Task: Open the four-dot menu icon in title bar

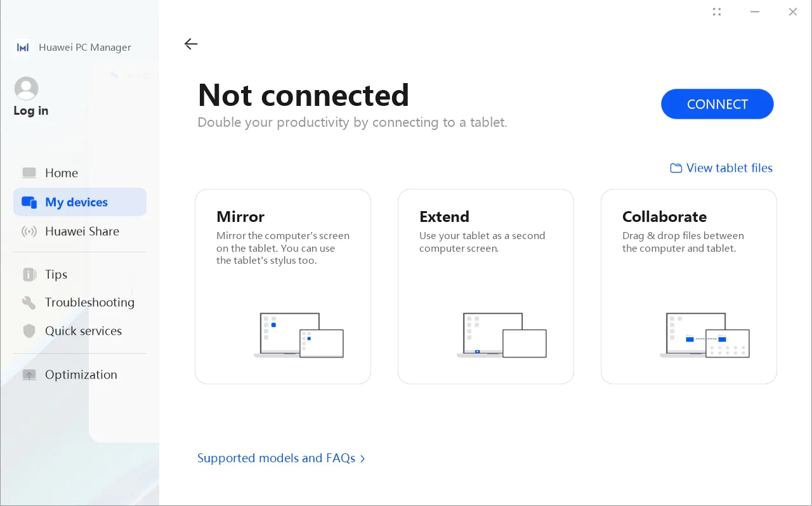Action: (x=717, y=11)
